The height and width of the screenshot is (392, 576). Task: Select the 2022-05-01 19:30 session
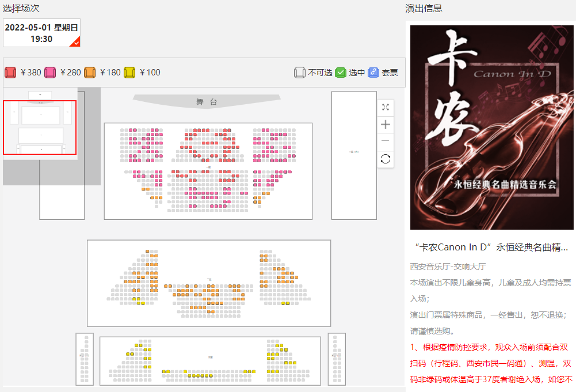[41, 33]
